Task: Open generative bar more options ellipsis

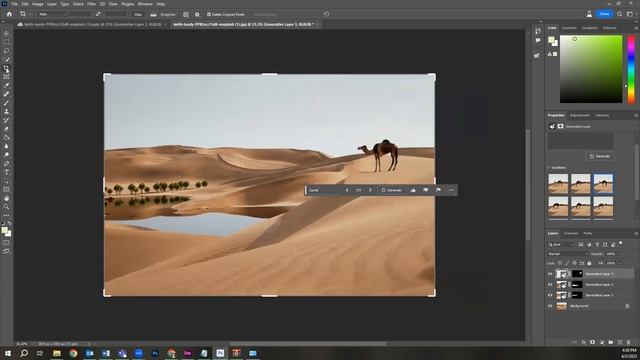Action: point(451,190)
